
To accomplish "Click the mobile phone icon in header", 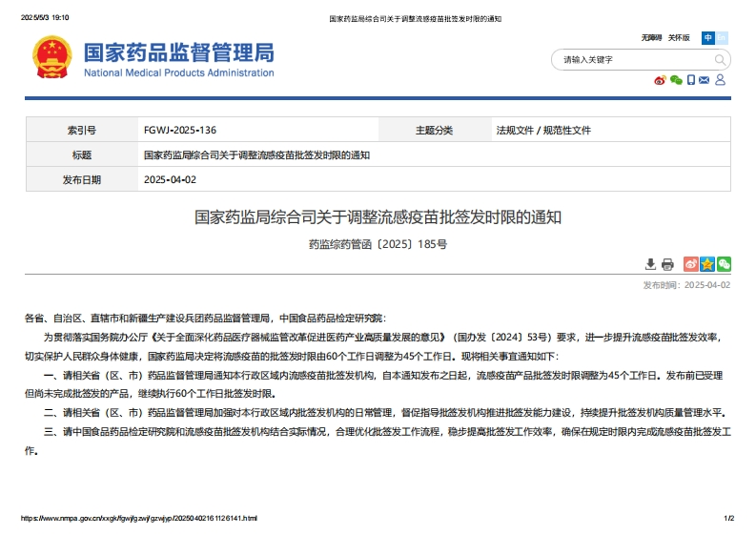I will [x=691, y=80].
